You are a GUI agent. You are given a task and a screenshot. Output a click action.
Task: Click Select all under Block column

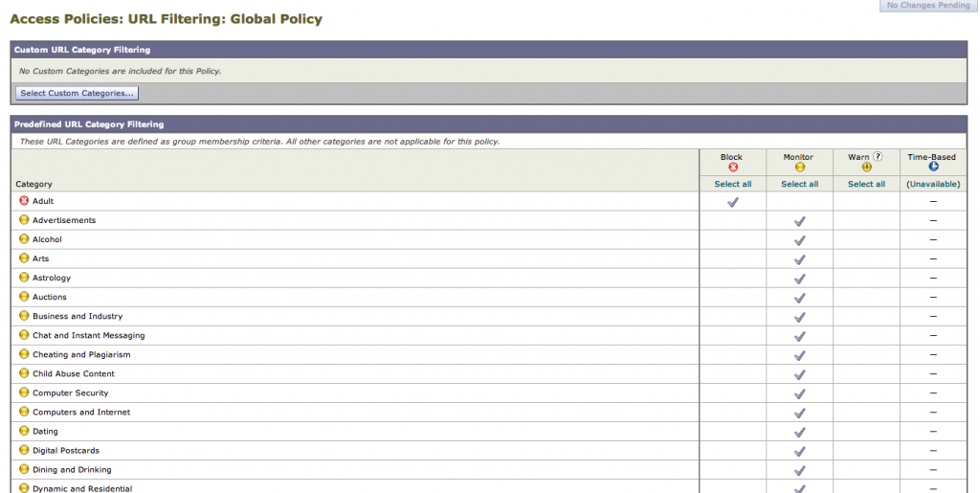(733, 184)
